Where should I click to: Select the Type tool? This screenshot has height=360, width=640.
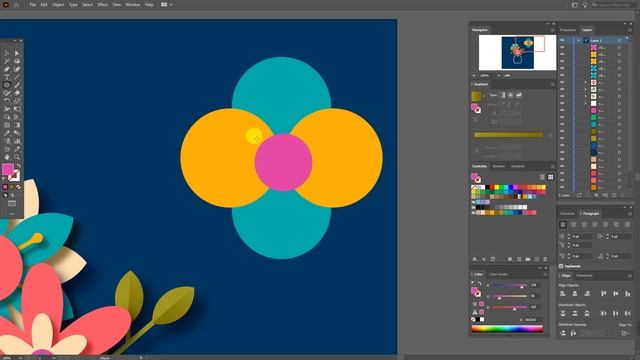point(7,77)
